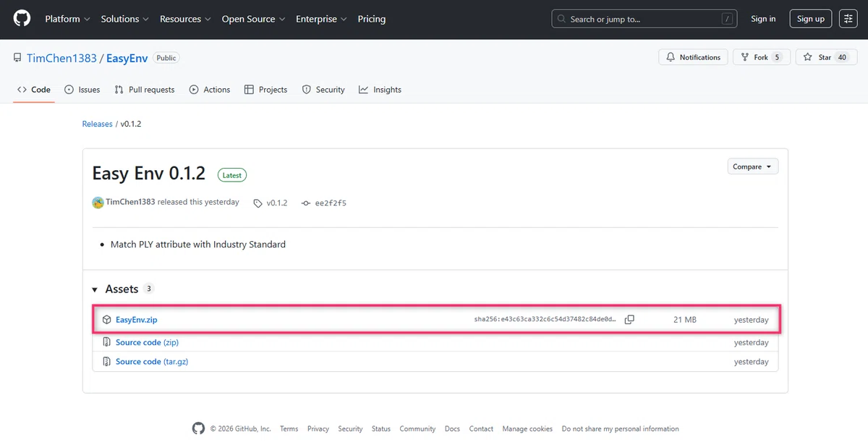Open the Actions tab
The height and width of the screenshot is (448, 868).
pyautogui.click(x=210, y=90)
